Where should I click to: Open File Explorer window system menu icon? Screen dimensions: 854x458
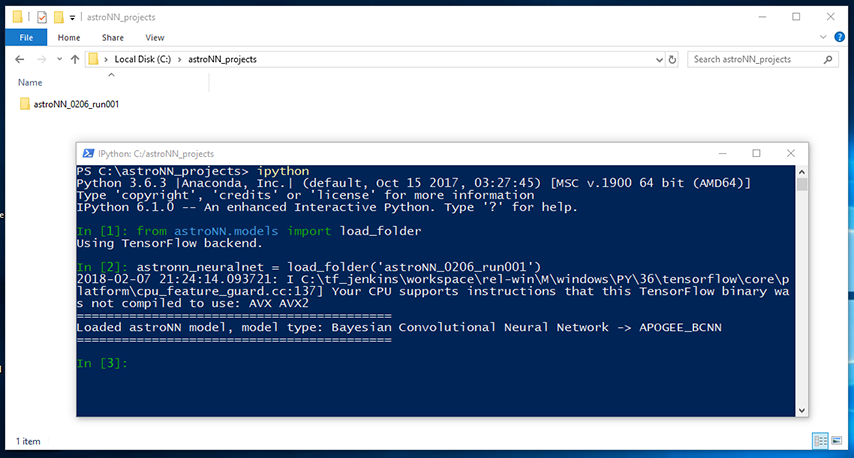click(x=17, y=17)
